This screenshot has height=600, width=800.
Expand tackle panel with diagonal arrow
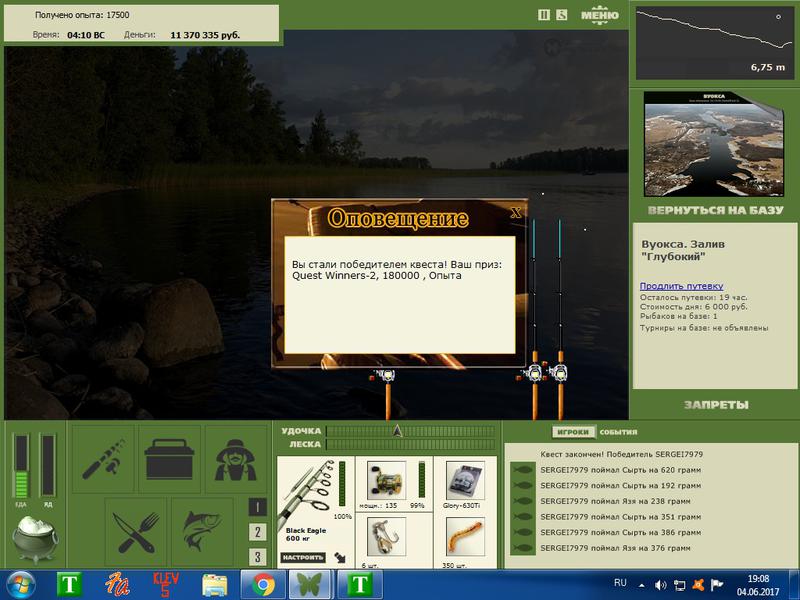[x=340, y=557]
